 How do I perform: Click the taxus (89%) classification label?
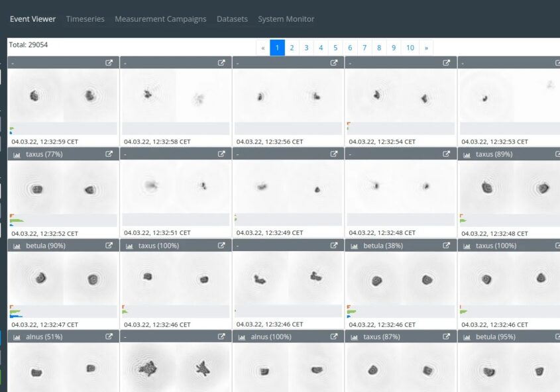(x=494, y=154)
